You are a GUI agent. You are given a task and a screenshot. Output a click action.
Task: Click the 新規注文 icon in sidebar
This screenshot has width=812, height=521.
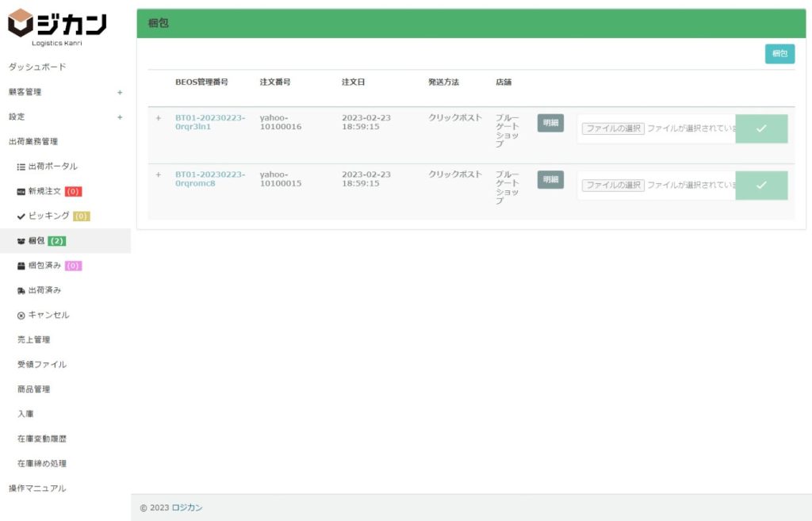coord(21,192)
